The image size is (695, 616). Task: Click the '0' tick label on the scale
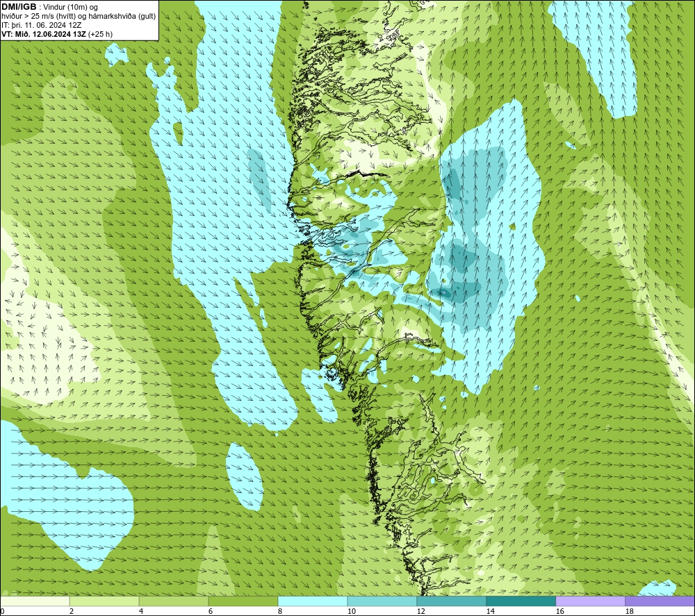(2, 612)
